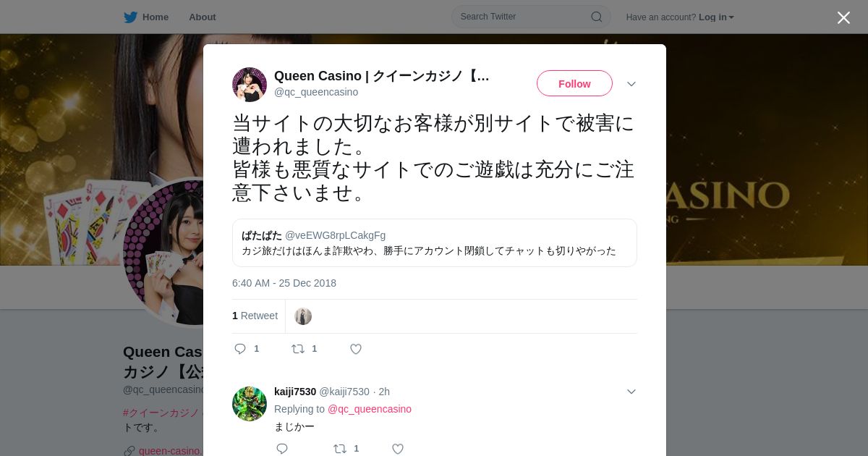Click the Twitter bird Home icon

(130, 17)
